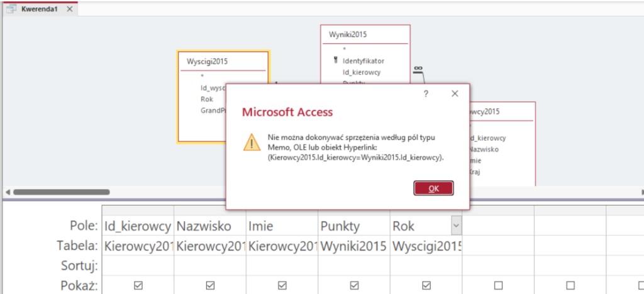Screen dimensions: 644x294
Task: Check the first empty Pokaż checkbox after Rok
Action: 498,285
